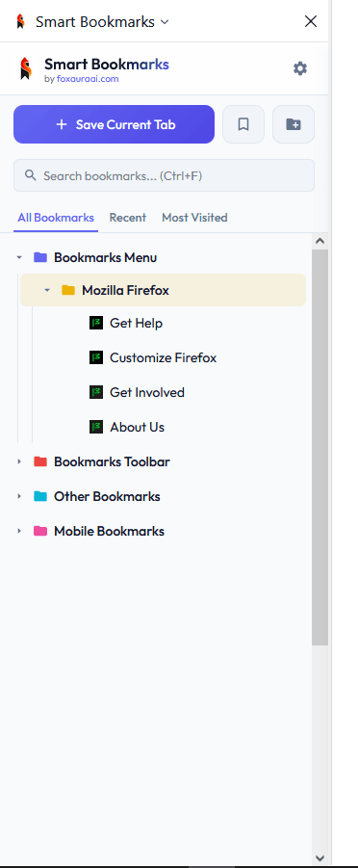Switch to the All Bookmarks tab
Image resolution: width=358 pixels, height=868 pixels.
point(56,218)
